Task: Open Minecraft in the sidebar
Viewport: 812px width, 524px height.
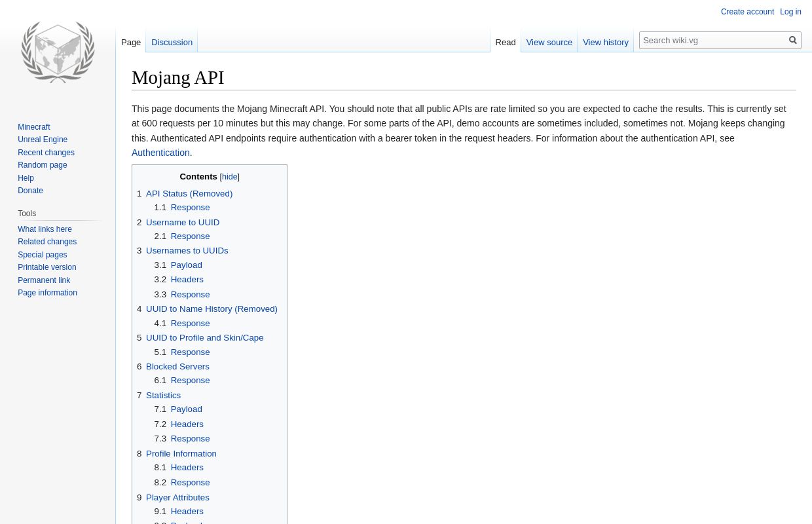Action: coord(34,127)
